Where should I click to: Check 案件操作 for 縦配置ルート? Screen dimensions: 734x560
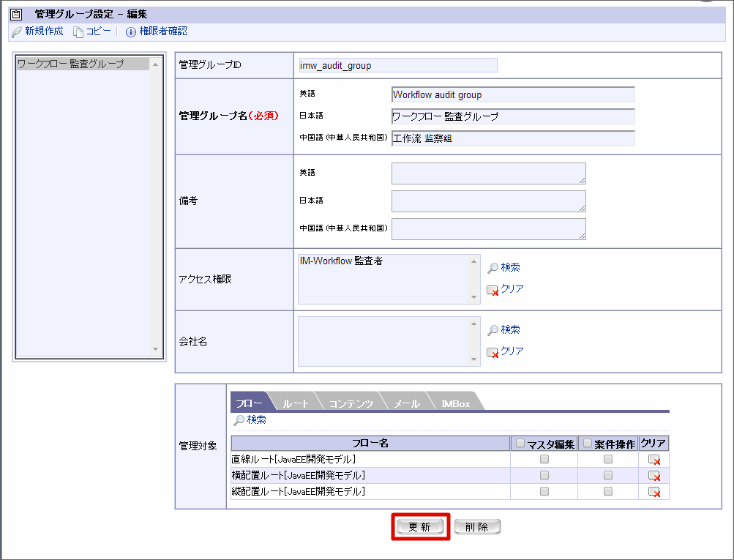pos(608,491)
